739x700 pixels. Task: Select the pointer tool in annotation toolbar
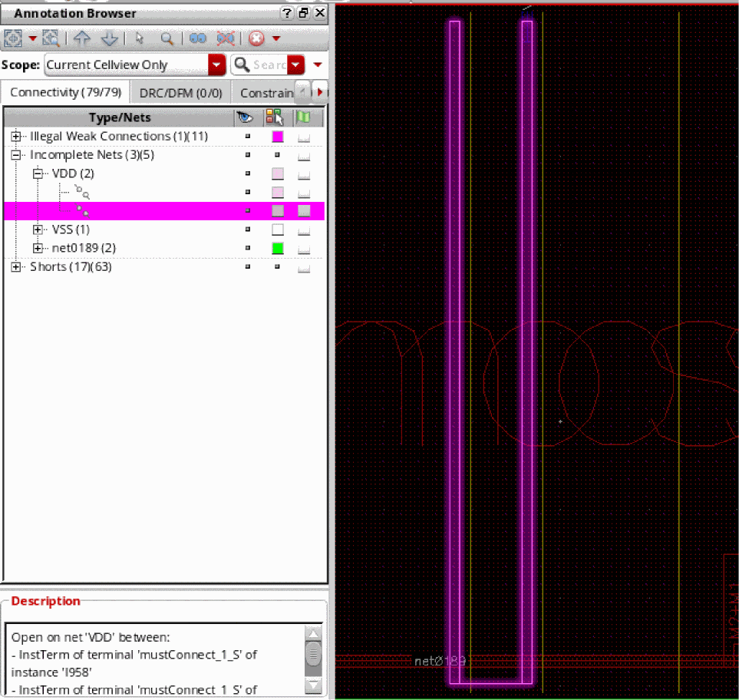(139, 38)
